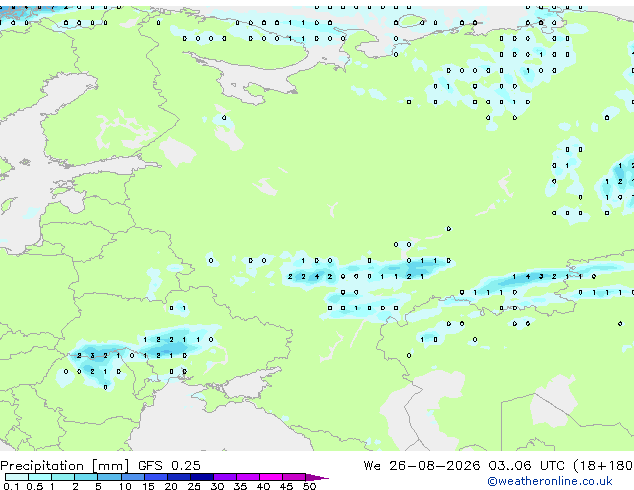Click the 'Precipitation [mm] GFS 0.25' title
The width and height of the screenshot is (634, 490).
coord(100,466)
